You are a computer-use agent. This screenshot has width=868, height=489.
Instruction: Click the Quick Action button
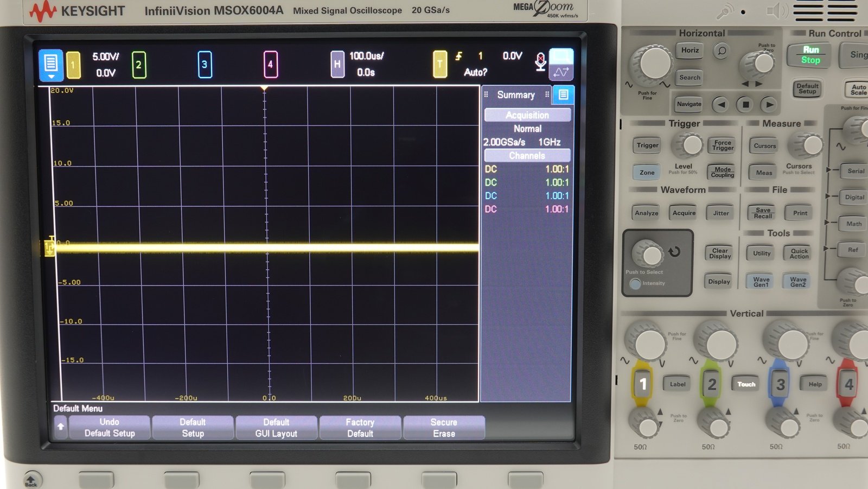[x=799, y=253]
